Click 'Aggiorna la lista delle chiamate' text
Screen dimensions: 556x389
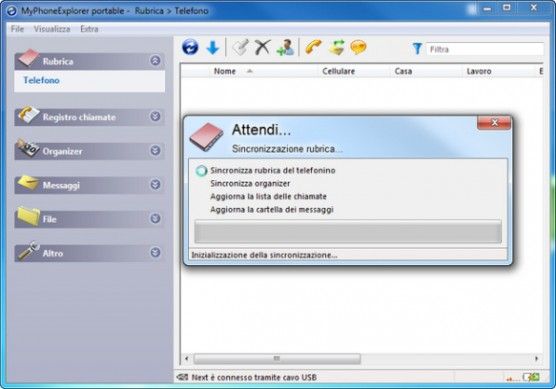point(268,196)
